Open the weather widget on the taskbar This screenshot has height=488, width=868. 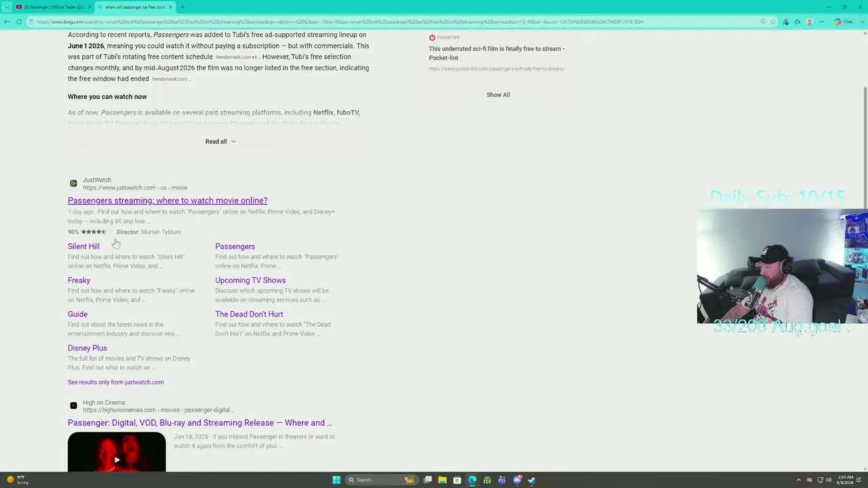click(x=18, y=480)
